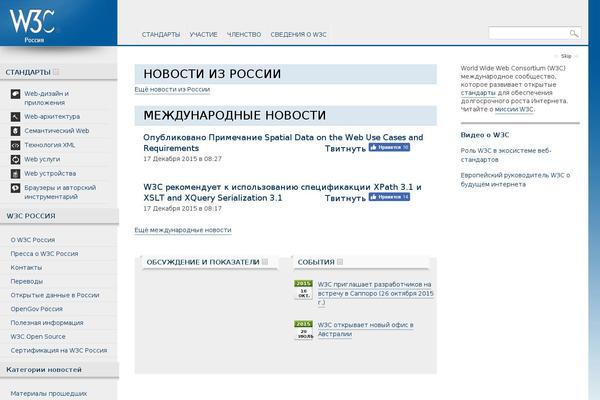Click Твитнуть for the Spatial Data news
The image size is (600, 400).
click(346, 149)
